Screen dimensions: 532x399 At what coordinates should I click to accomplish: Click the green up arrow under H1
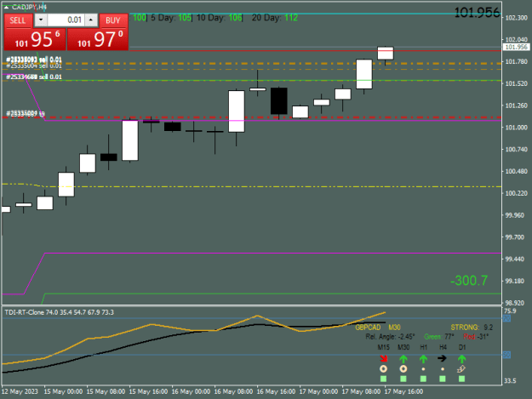point(423,358)
